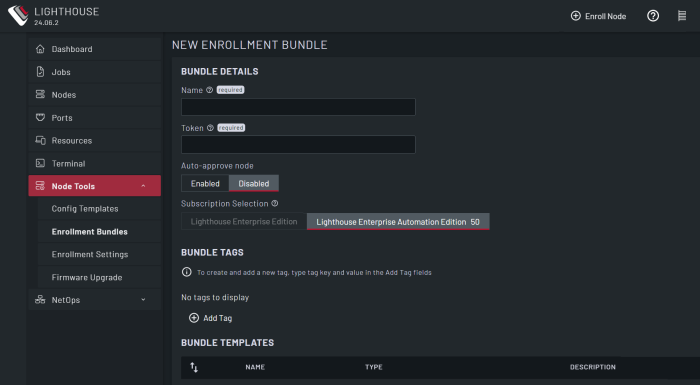Screen dimensions: 700x385
Task: Click the Add Tag button
Action: point(211,318)
